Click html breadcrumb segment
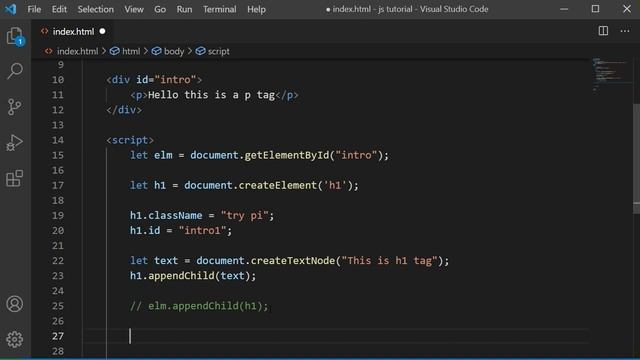Screen dimensions: 640x360 [131, 51]
